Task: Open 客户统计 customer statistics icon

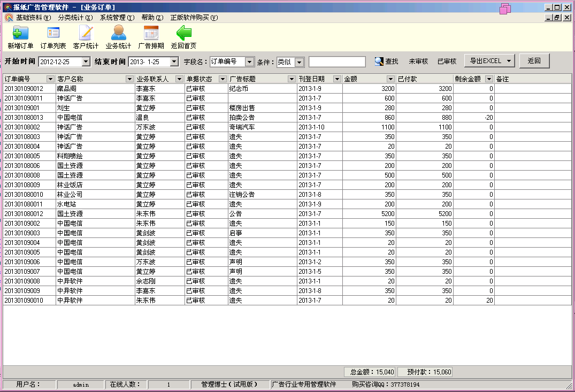Action: click(x=86, y=34)
